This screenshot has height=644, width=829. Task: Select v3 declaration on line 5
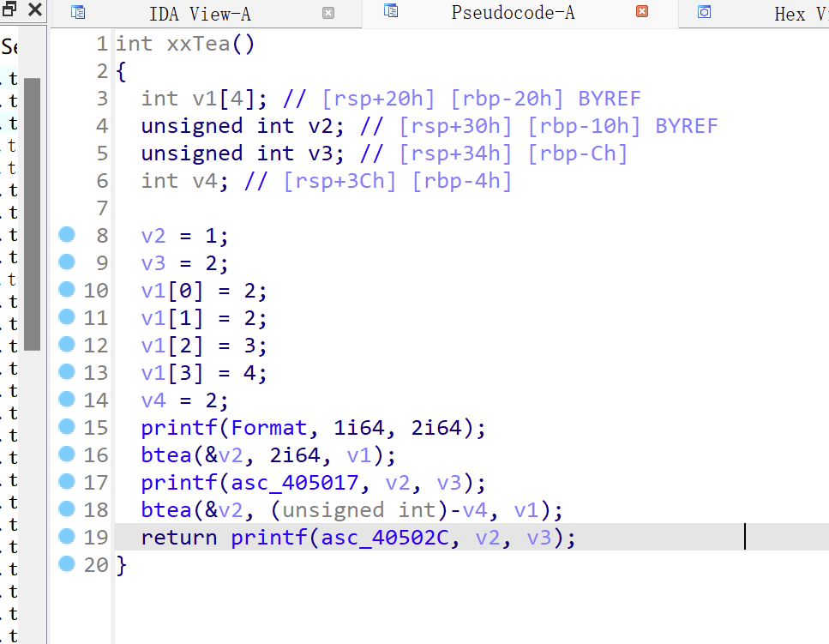[243, 153]
